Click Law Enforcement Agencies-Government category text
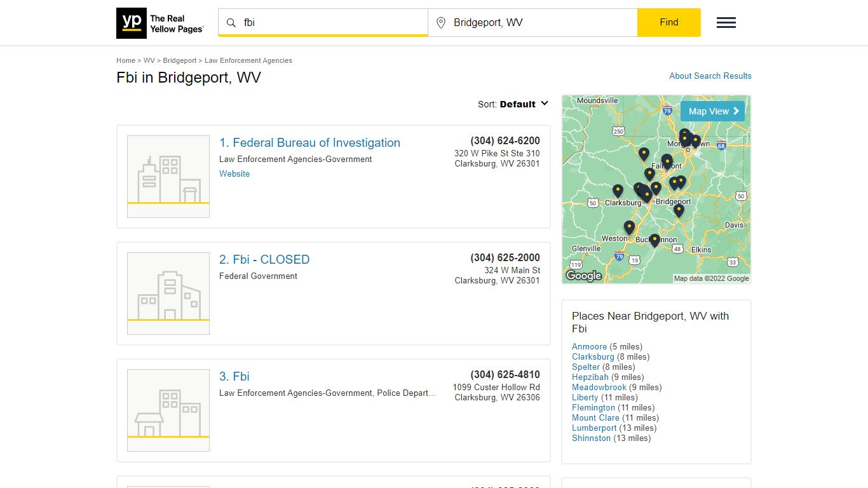868x488 pixels. [295, 159]
